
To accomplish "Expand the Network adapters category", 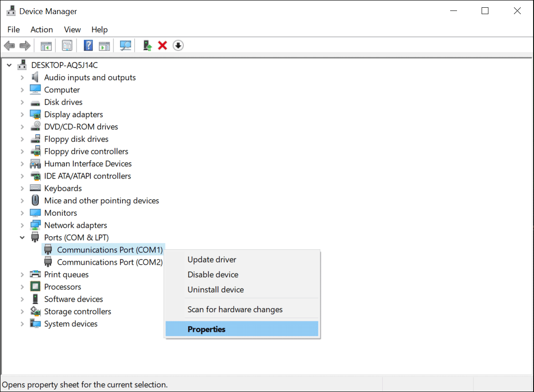I will pyautogui.click(x=21, y=225).
